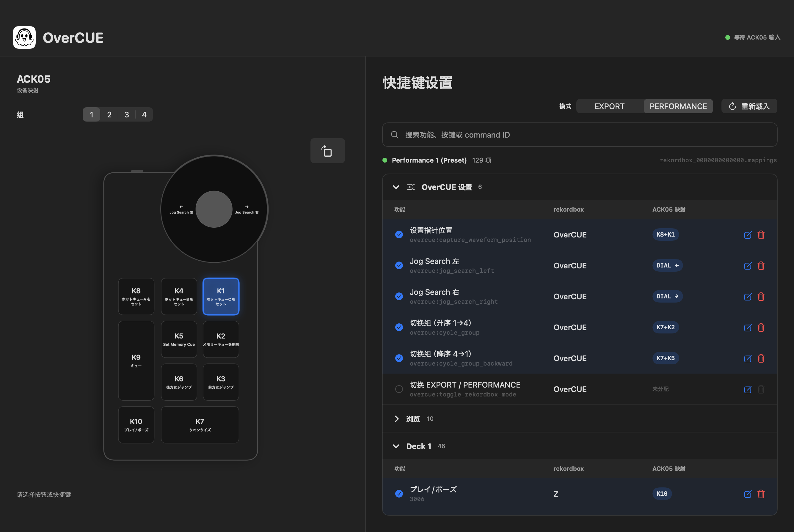
Task: Click the K8+K1 mapping badge
Action: (x=665, y=234)
